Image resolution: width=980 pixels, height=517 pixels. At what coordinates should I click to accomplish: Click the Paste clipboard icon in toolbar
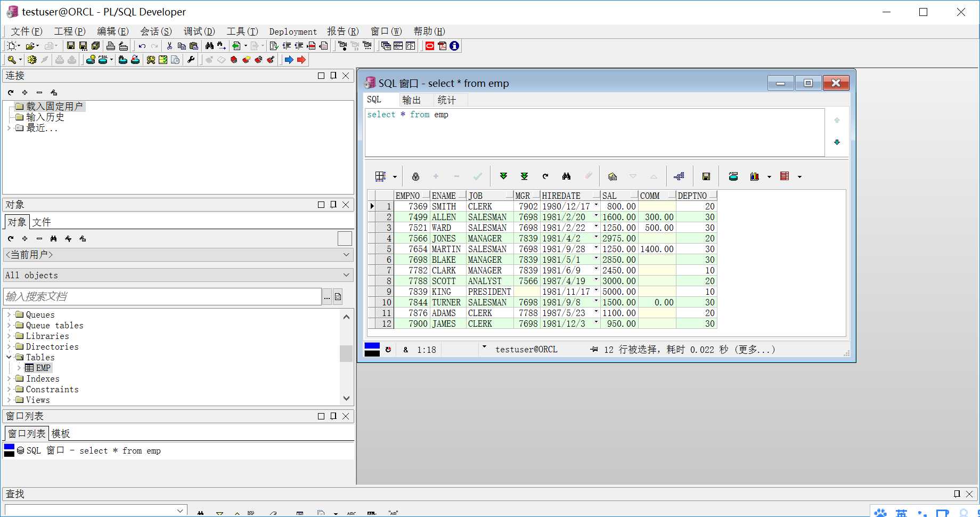(194, 46)
